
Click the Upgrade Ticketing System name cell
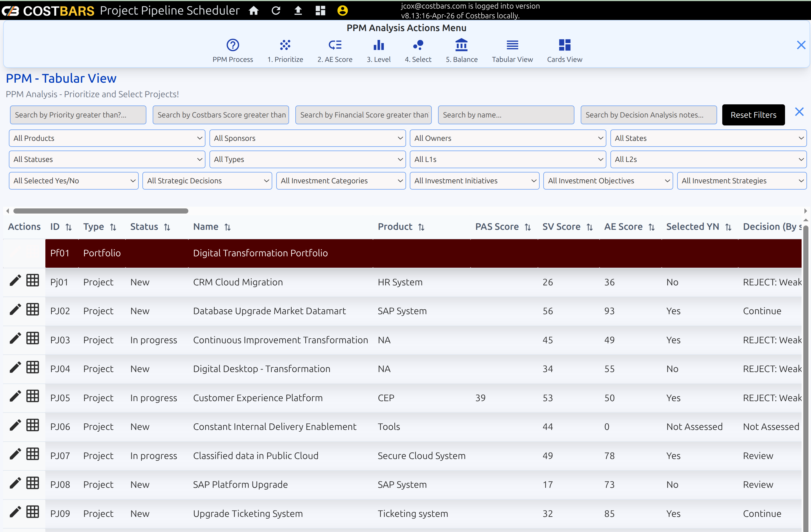coord(248,513)
